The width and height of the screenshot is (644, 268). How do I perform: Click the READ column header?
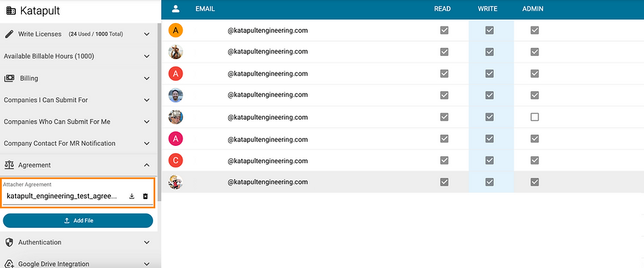click(442, 9)
